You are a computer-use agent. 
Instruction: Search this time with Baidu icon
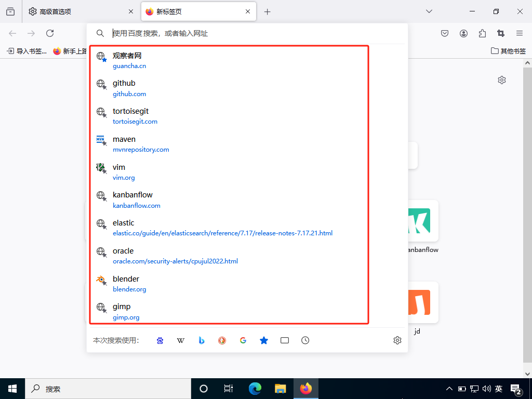(x=160, y=340)
